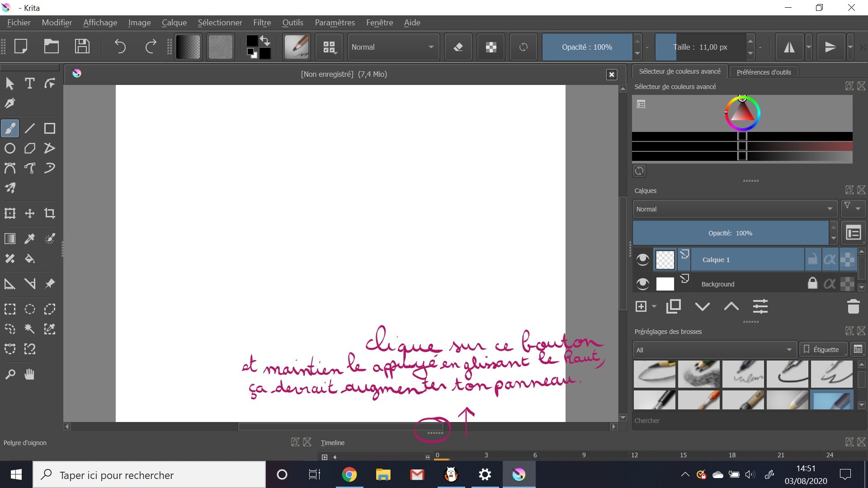This screenshot has width=868, height=488.
Task: Unlock the Background layer
Action: point(812,284)
